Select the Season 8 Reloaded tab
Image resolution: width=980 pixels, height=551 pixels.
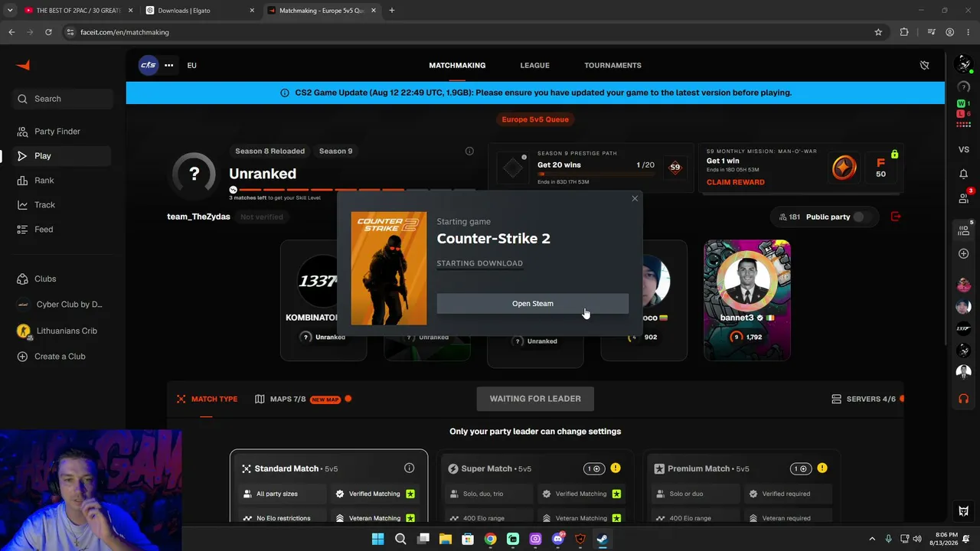click(269, 151)
